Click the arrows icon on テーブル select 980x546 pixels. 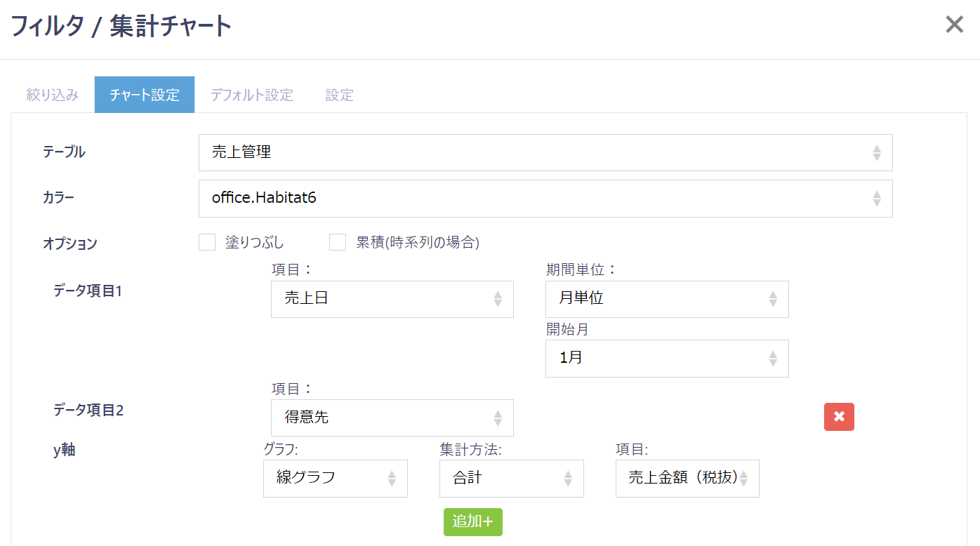click(x=876, y=153)
